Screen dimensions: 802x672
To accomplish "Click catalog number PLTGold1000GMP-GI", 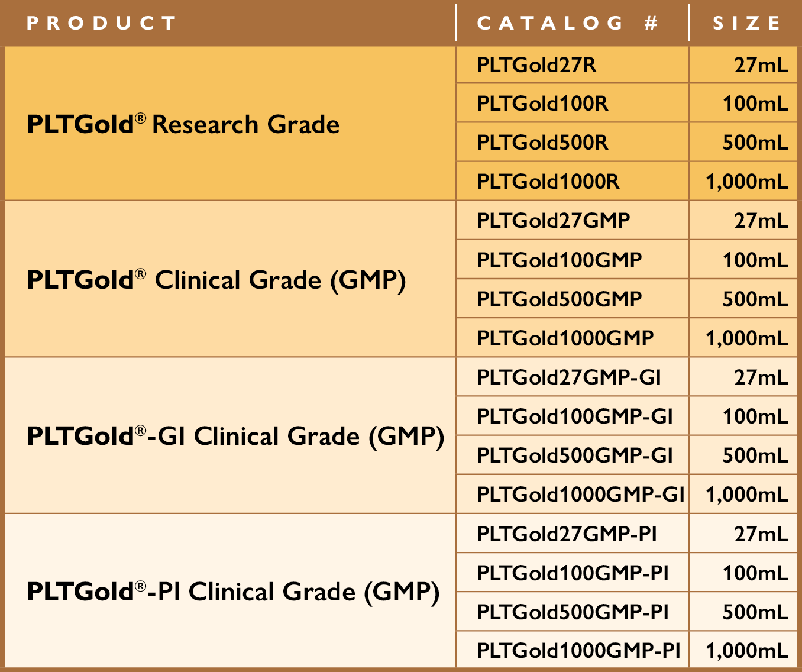I will click(581, 494).
